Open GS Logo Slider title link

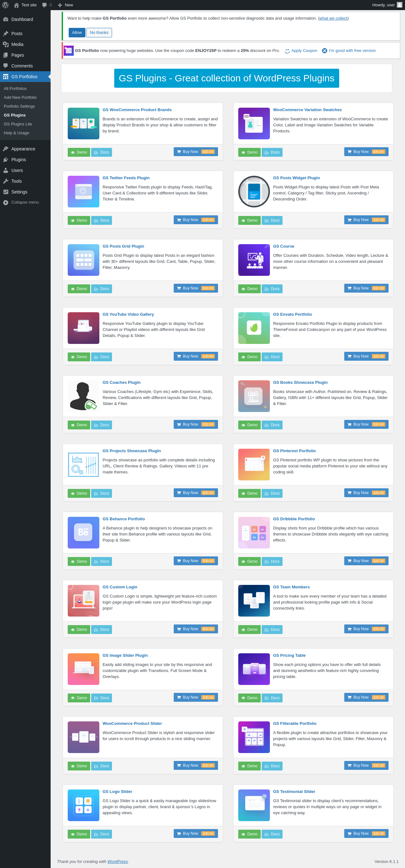(x=117, y=791)
